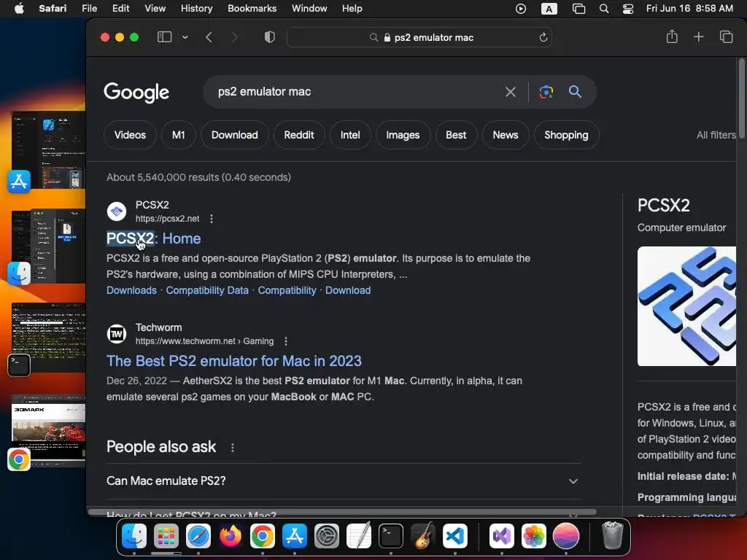Click the PCSX2 site favicon
This screenshot has height=560, width=747.
[x=117, y=211]
